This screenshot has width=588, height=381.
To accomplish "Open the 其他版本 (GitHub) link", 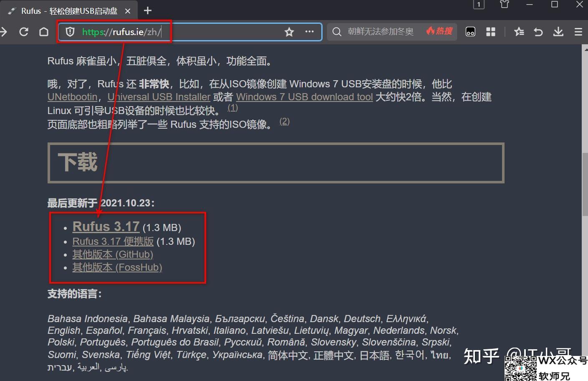I will coord(113,254).
